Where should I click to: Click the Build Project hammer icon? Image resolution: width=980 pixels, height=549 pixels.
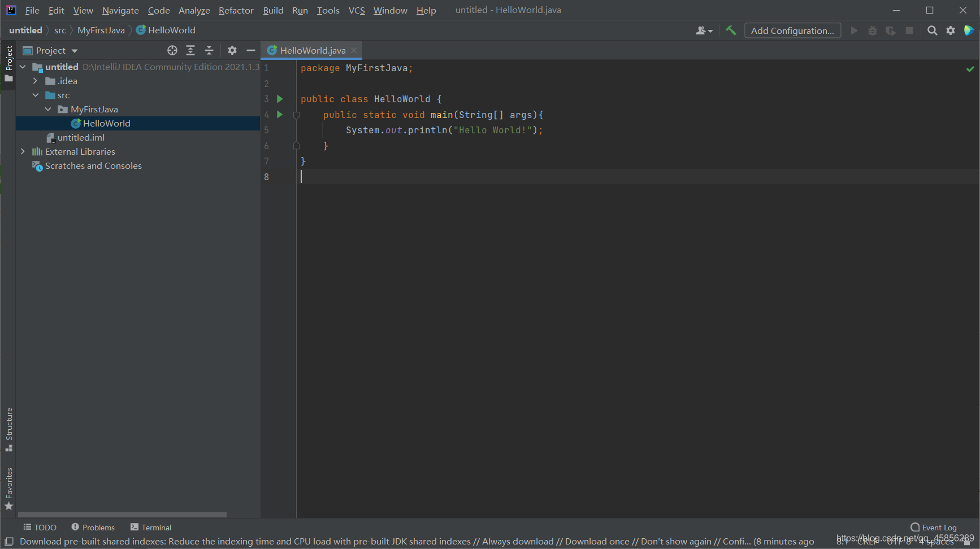click(731, 30)
